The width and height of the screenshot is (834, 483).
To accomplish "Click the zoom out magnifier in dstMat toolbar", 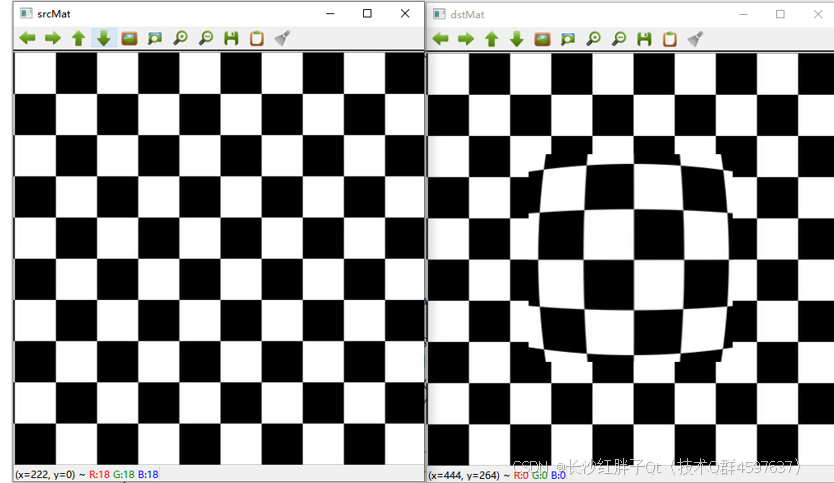I will [619, 38].
